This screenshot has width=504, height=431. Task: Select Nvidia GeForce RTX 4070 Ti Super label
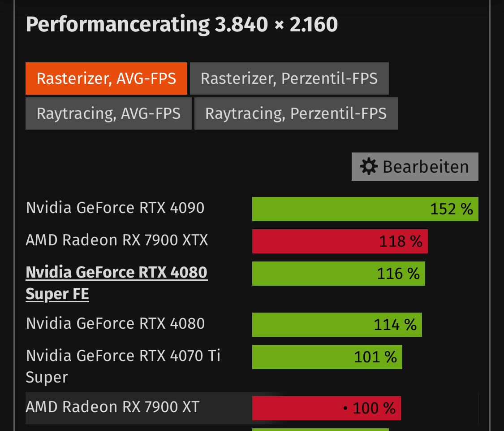pos(123,366)
